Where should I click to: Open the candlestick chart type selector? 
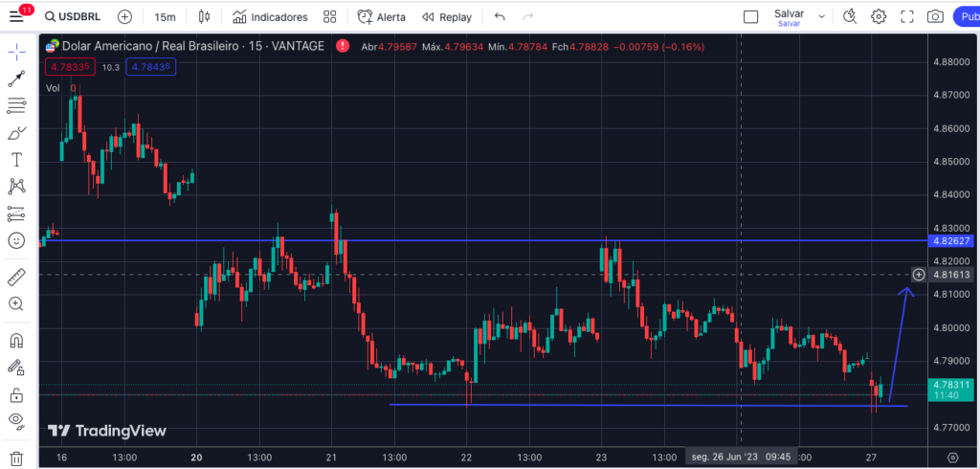pyautogui.click(x=204, y=17)
